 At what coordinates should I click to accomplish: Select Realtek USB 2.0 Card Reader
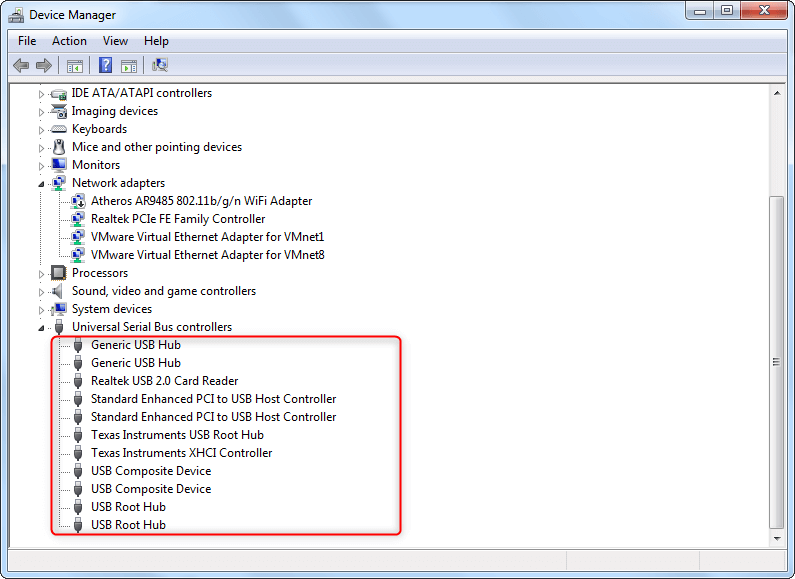(164, 381)
